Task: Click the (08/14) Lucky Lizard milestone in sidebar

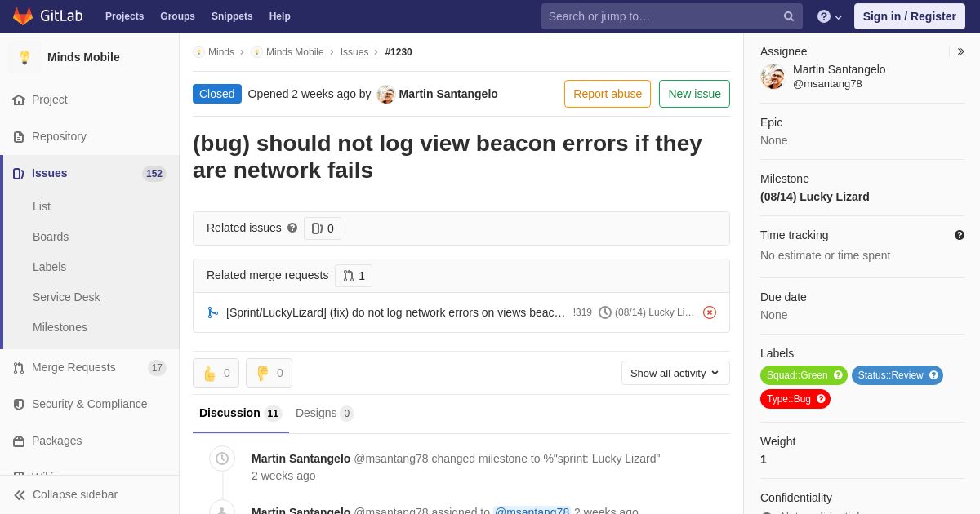Action: pos(815,197)
